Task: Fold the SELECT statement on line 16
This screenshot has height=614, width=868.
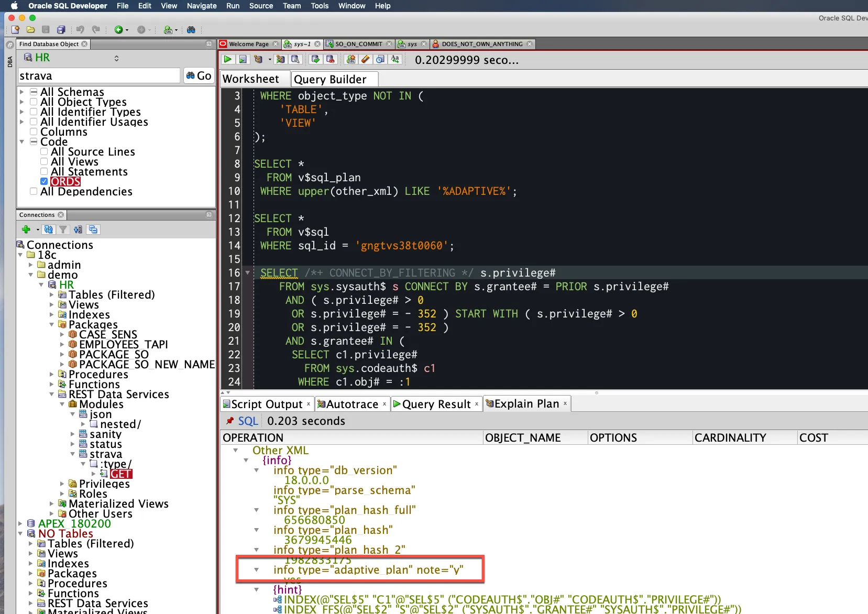Action: coord(248,273)
